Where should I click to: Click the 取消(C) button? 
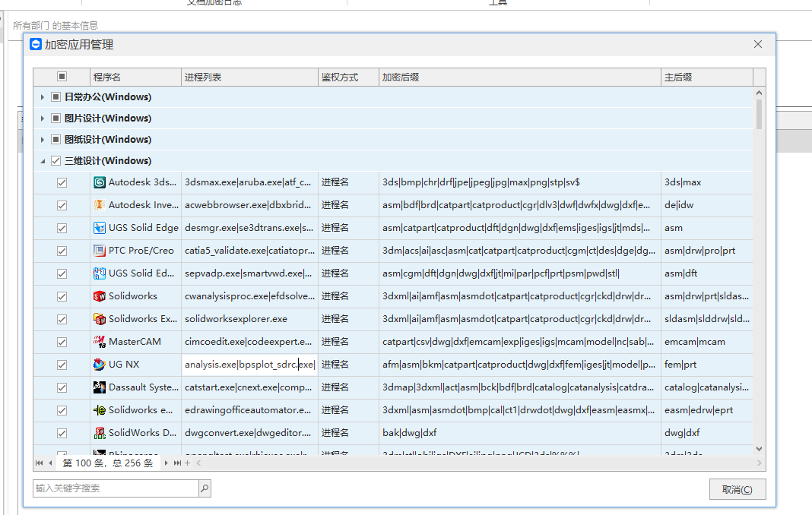click(x=737, y=489)
